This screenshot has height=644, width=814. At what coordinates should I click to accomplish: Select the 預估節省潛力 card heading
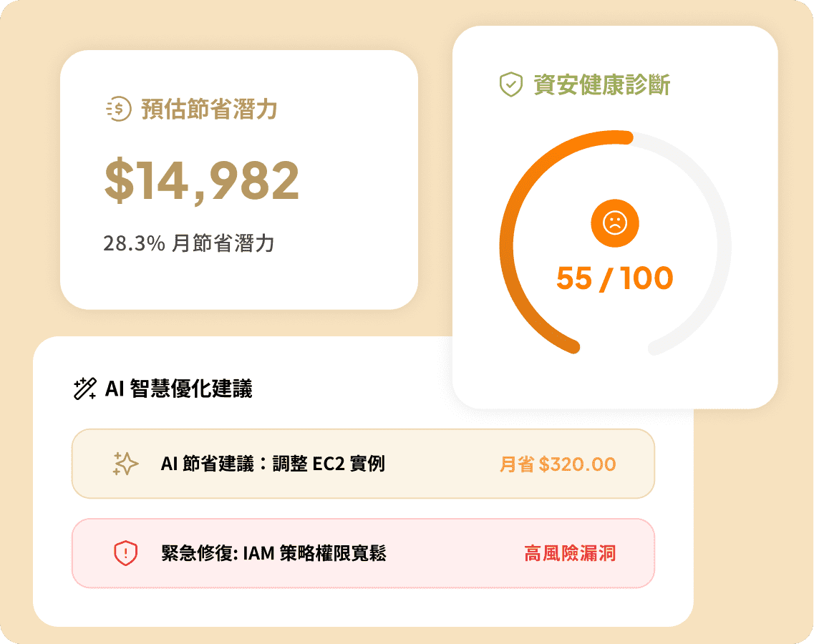click(209, 109)
